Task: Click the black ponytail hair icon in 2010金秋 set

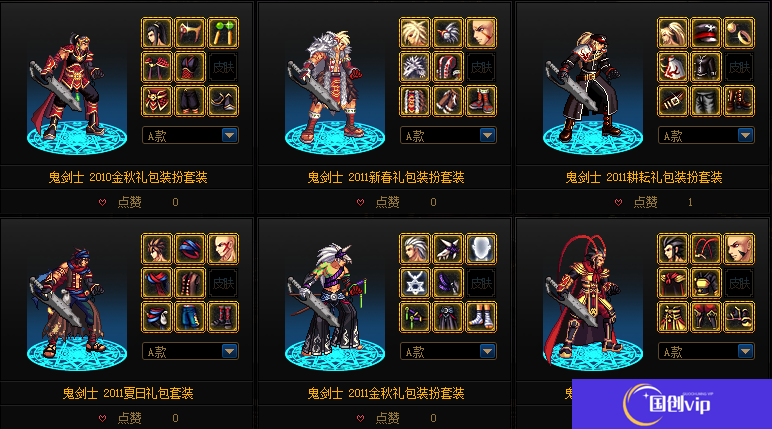Action: (x=157, y=33)
